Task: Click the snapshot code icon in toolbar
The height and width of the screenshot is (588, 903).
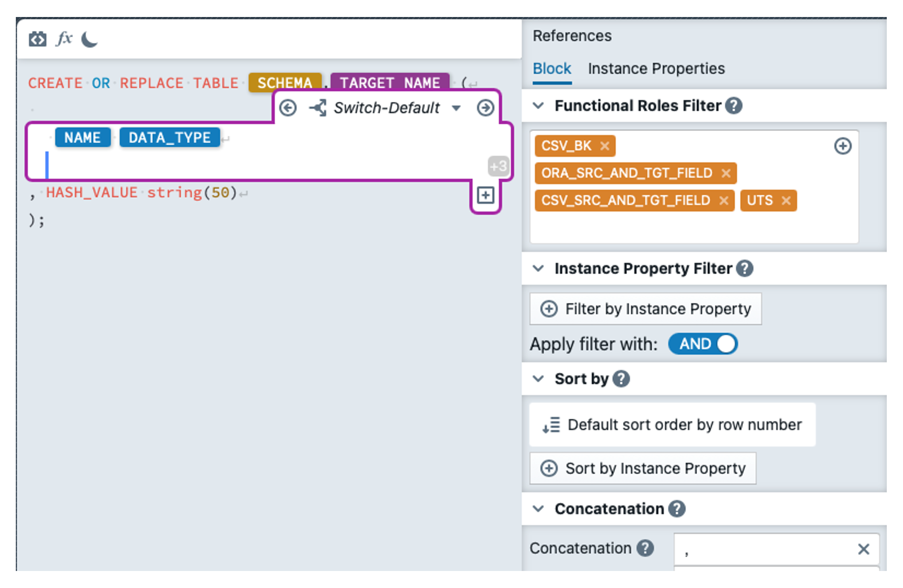Action: [x=38, y=39]
